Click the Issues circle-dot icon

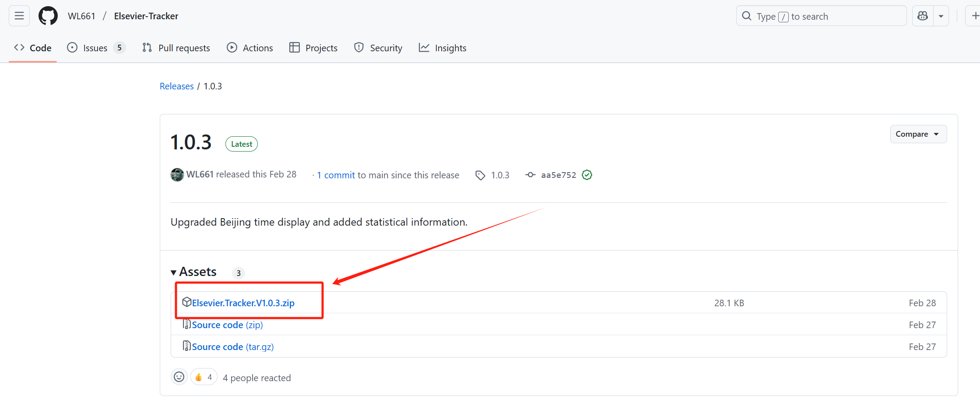[72, 47]
